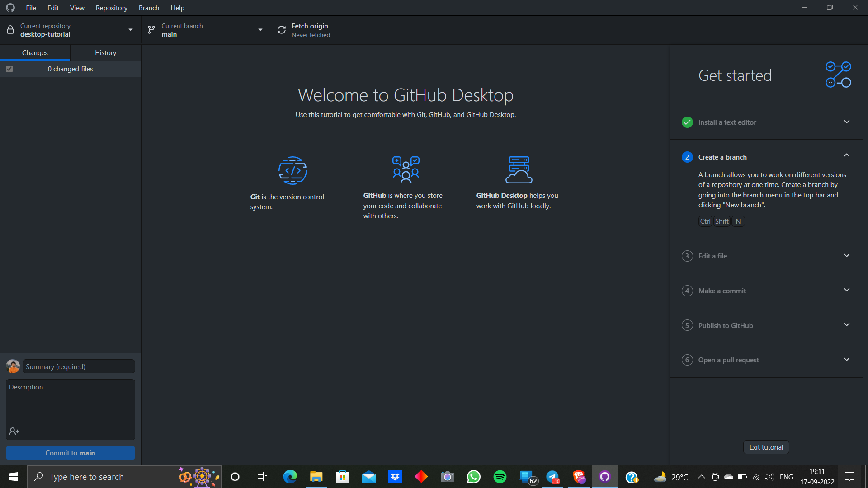Image resolution: width=868 pixels, height=488 pixels.
Task: Click the Fetch origin sync icon
Action: point(281,29)
